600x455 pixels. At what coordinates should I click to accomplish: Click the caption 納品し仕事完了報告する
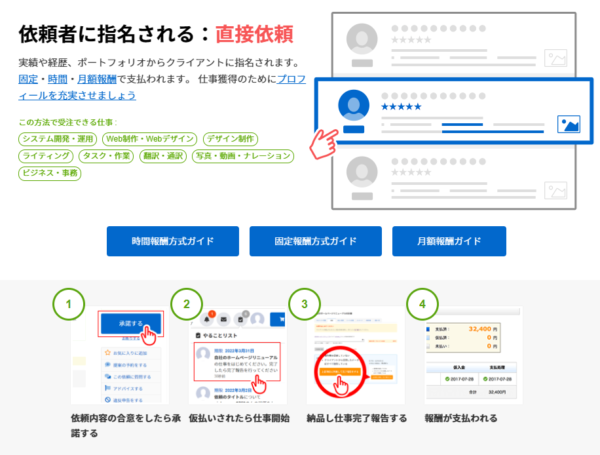357,418
